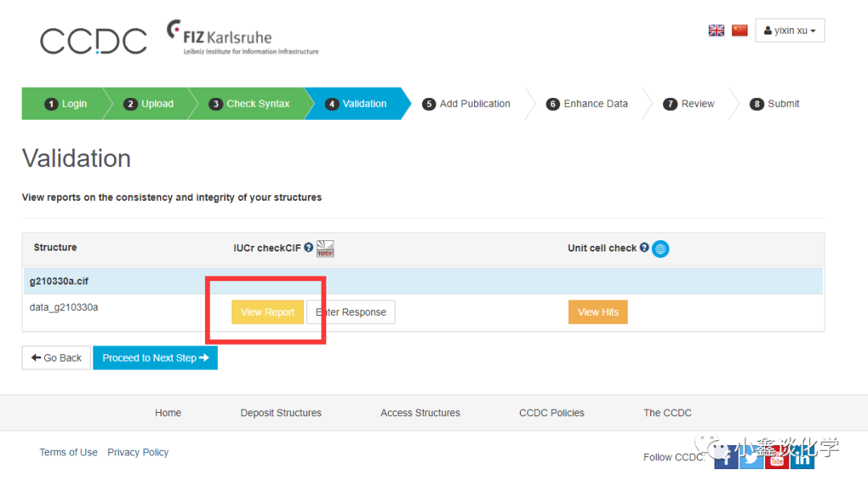Switch language via the Chinese flag icon
The width and height of the screenshot is (868, 486).
point(739,31)
